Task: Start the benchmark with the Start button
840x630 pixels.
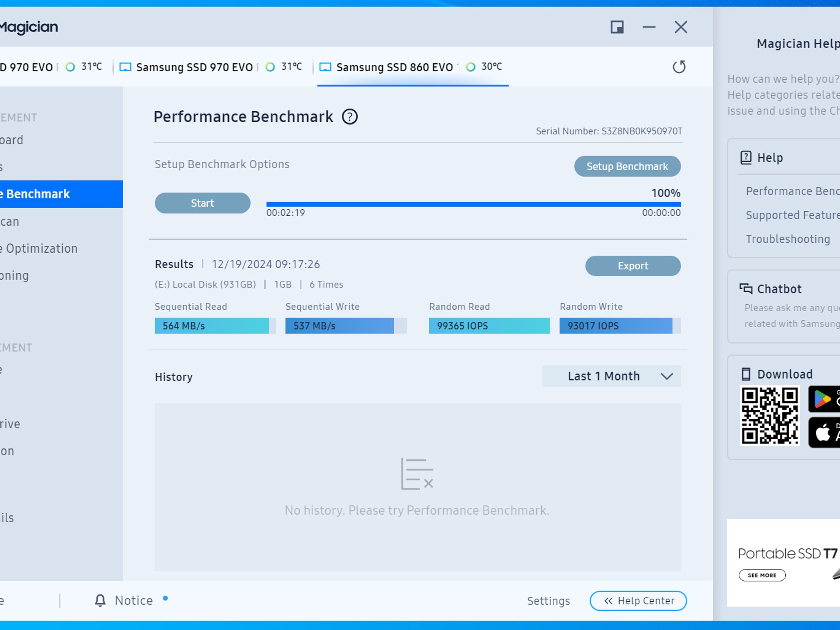Action: [203, 203]
